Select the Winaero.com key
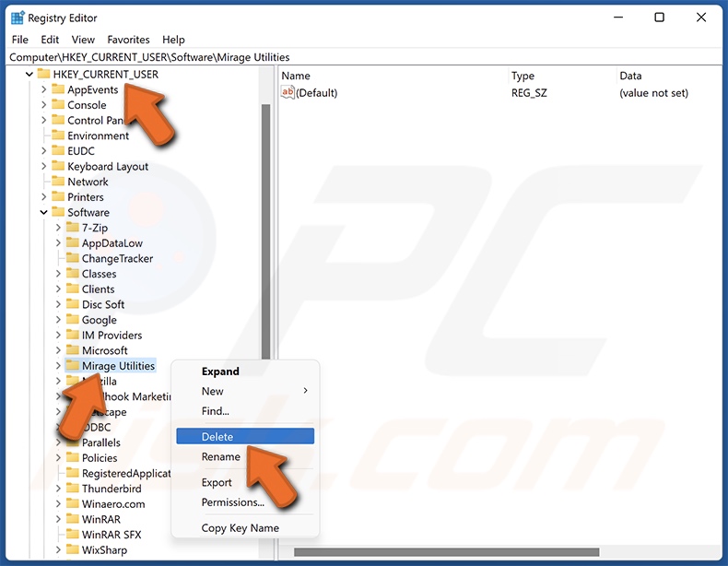The height and width of the screenshot is (566, 728). [113, 503]
